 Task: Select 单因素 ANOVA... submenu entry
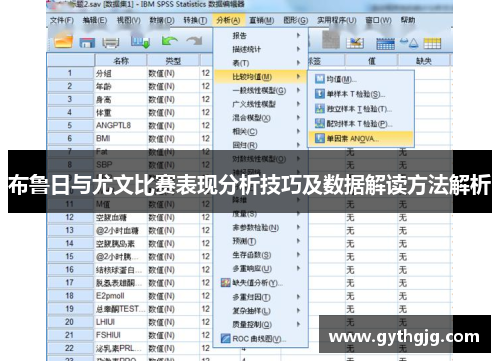point(361,138)
